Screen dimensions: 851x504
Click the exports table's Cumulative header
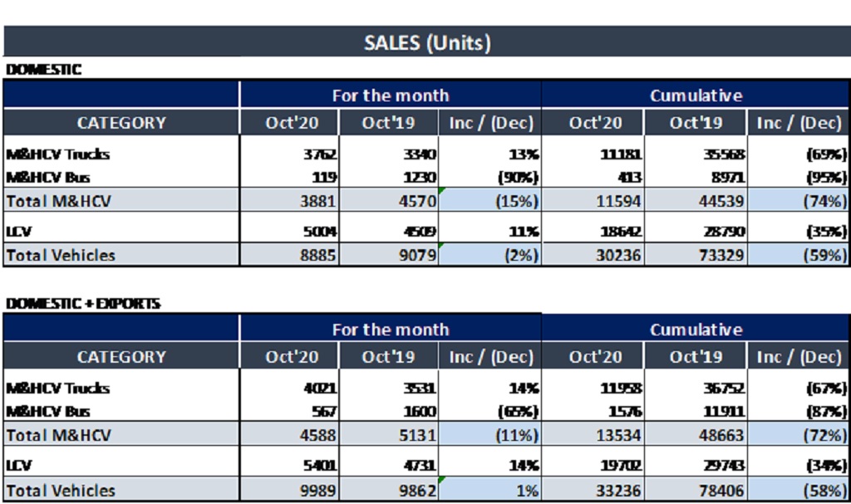click(696, 330)
